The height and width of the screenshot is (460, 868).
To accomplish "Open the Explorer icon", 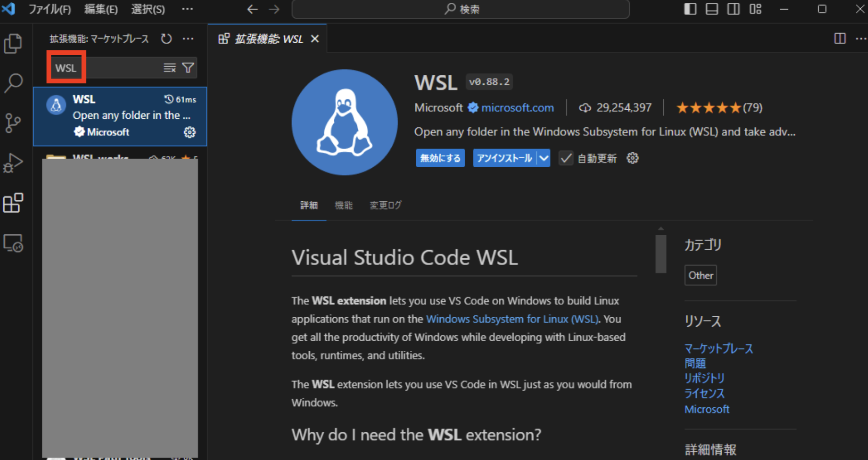I will 13,43.
